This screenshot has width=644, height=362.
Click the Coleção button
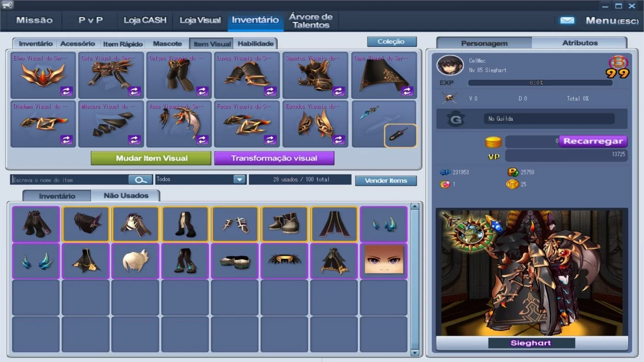click(x=392, y=41)
